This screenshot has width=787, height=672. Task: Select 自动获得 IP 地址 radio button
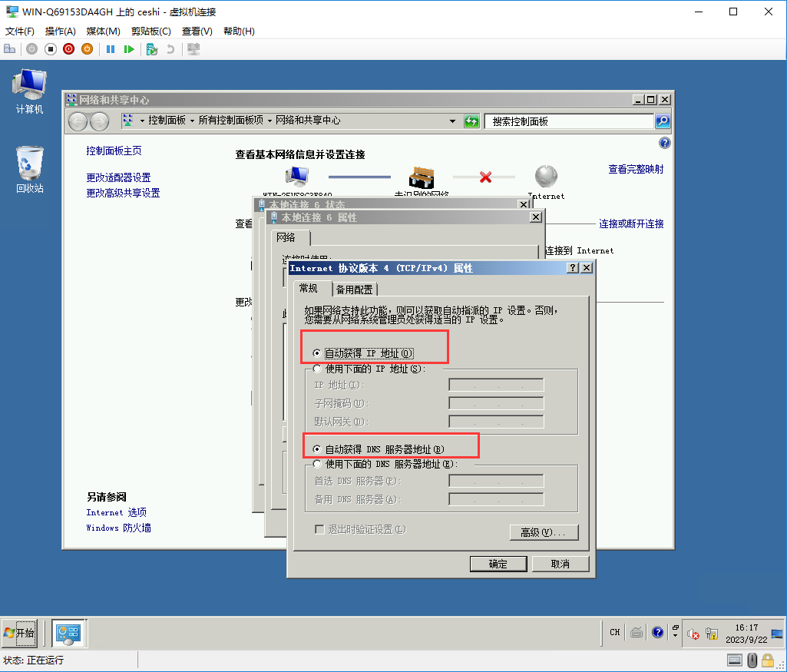click(317, 353)
